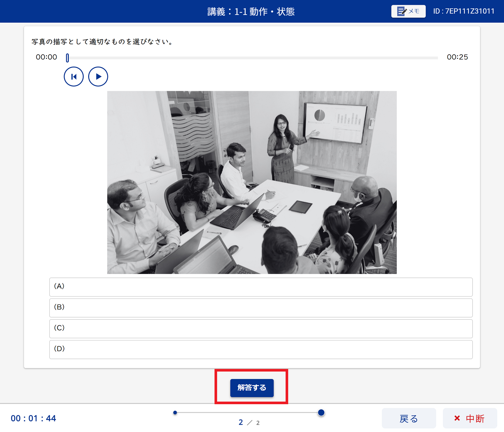Click the 00:00 audio position label

(x=46, y=57)
